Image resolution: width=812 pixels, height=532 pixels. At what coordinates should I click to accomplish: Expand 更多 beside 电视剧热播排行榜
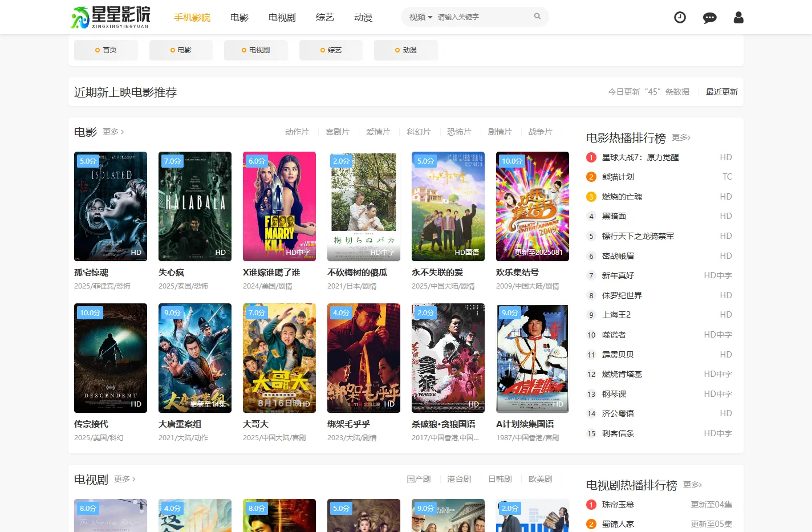coord(693,485)
